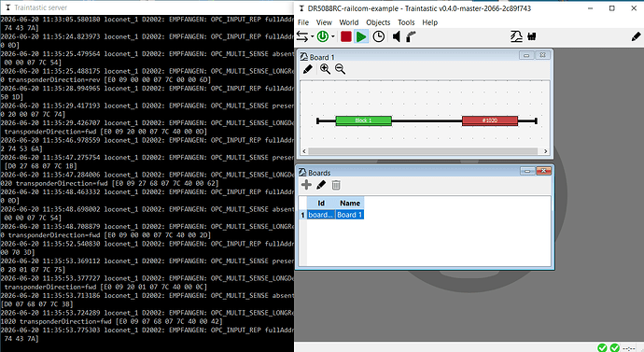The height and width of the screenshot is (352, 644).
Task: Open the dropdown arrow beside the connection icon
Action: pyautogui.click(x=312, y=37)
